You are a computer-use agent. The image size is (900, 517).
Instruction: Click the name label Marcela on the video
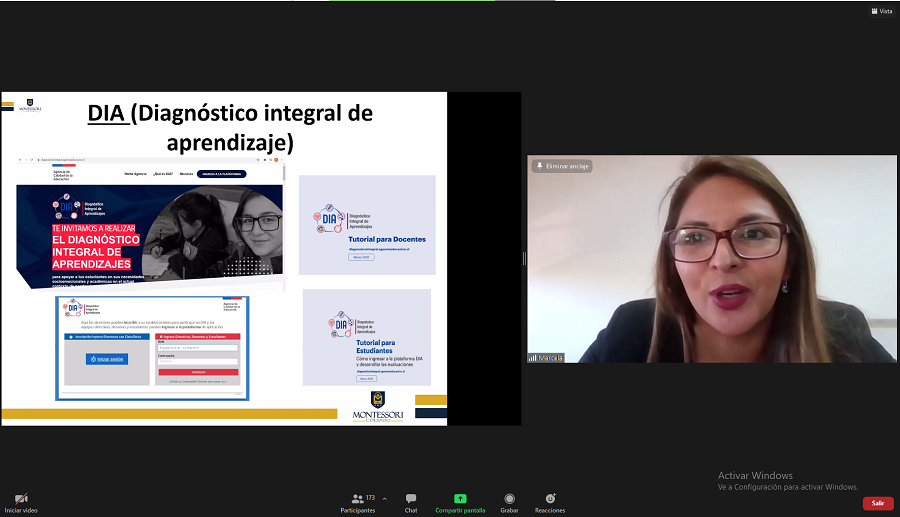546,357
